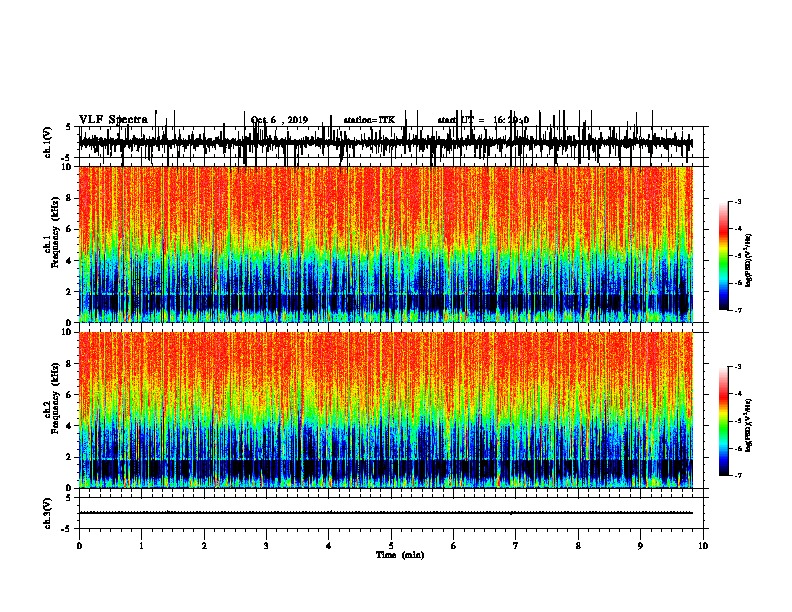The image size is (792, 612).
Task: Click the "VLF Spectra" plot title
Action: tap(113, 120)
